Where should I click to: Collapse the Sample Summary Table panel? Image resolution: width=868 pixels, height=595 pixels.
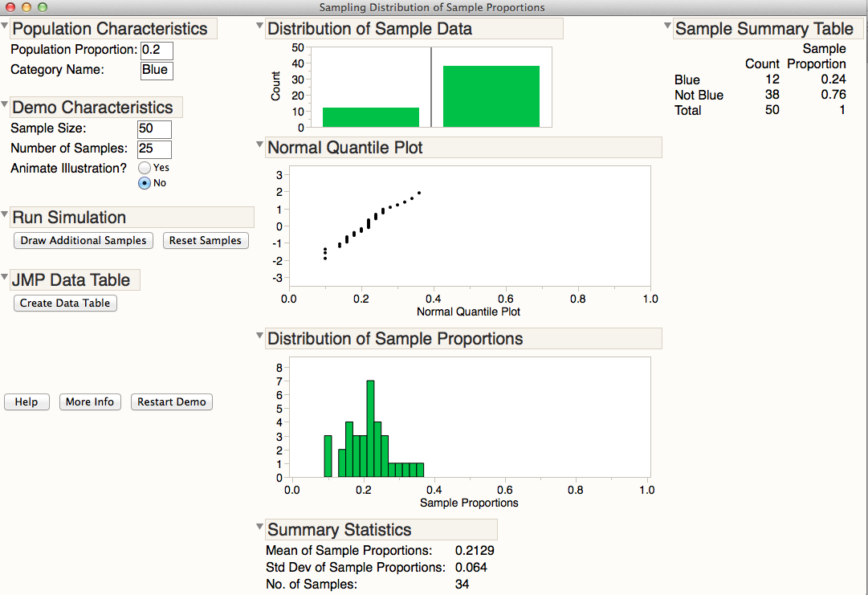667,25
